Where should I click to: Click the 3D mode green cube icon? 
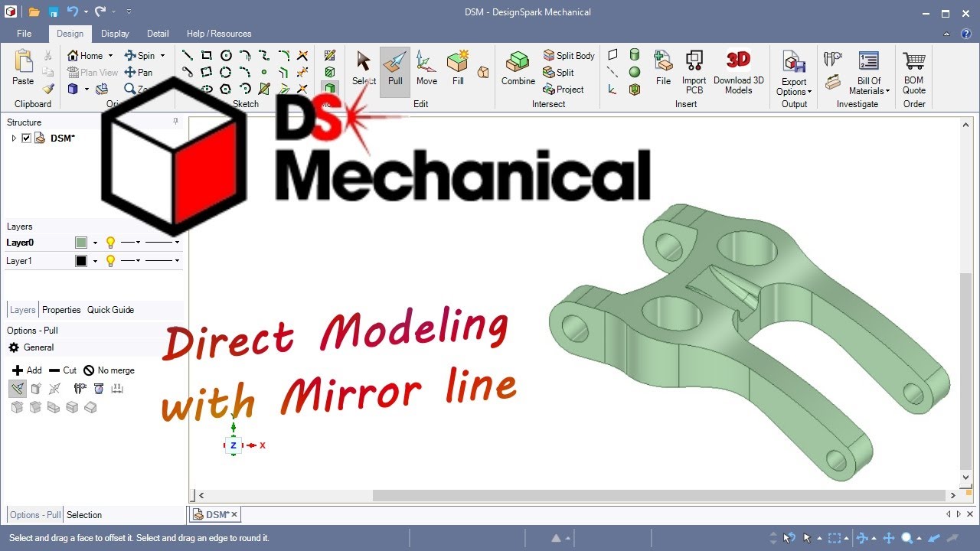[x=330, y=89]
